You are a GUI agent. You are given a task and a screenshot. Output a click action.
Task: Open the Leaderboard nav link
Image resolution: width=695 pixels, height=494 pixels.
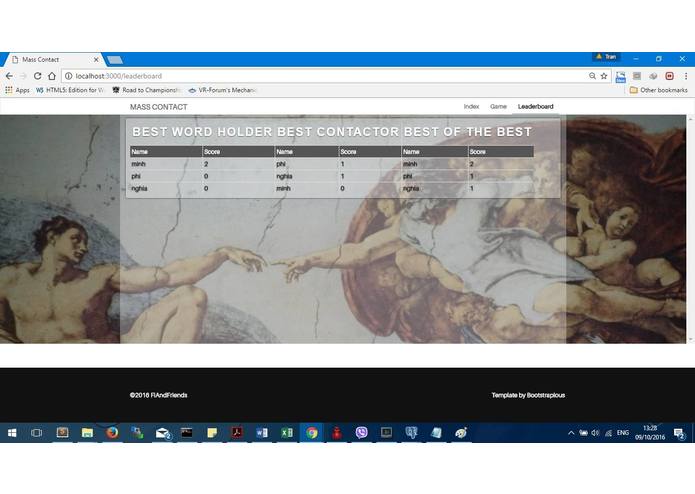tap(535, 107)
